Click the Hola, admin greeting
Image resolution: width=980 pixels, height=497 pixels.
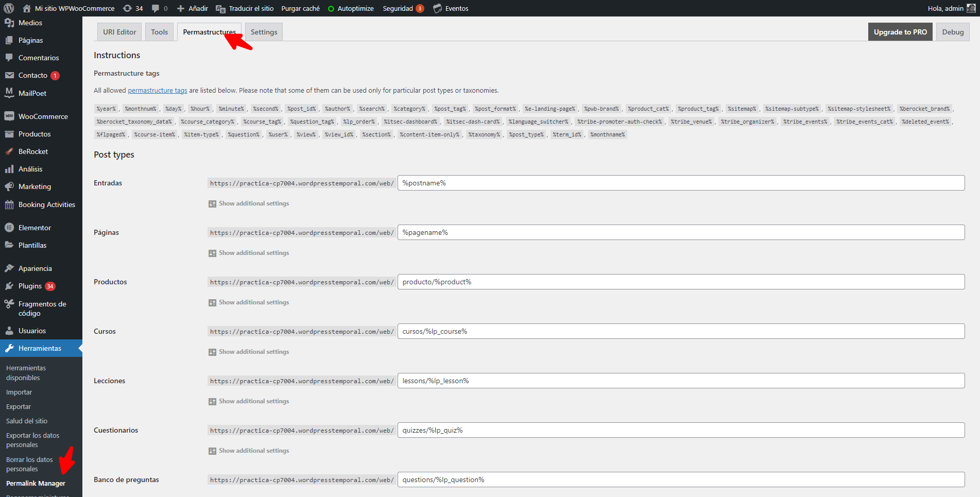pos(945,8)
